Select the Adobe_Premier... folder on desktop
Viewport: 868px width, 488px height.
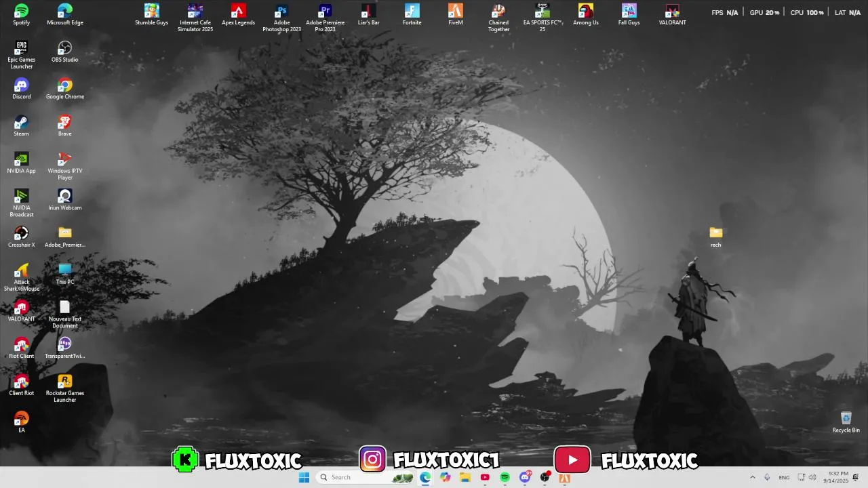(65, 237)
